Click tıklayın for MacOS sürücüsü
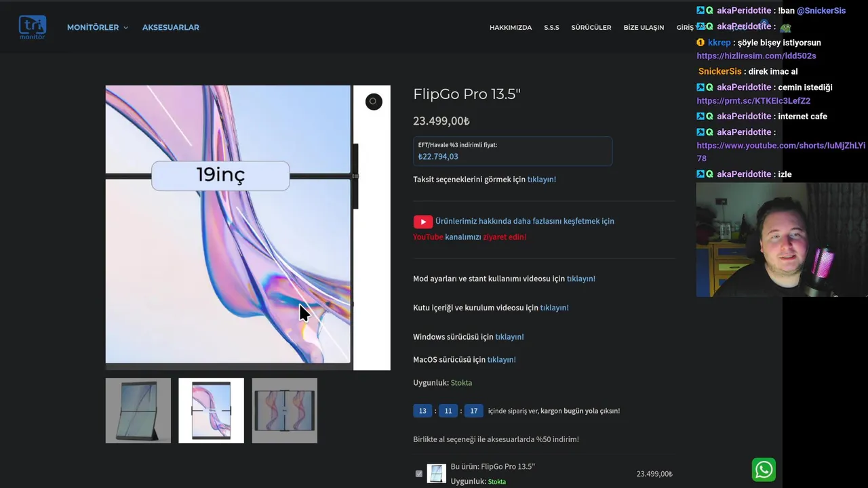The image size is (868, 488). [x=501, y=360]
